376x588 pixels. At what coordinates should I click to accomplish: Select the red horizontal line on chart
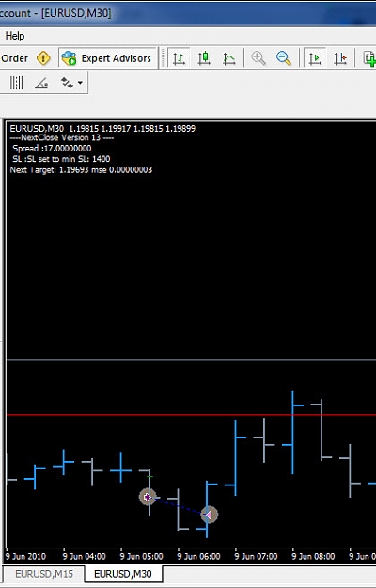[x=191, y=415]
